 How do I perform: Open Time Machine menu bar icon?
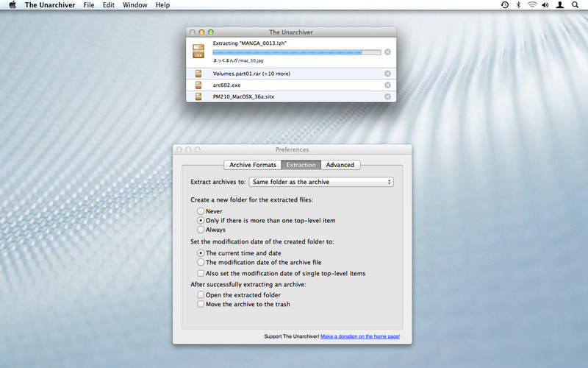coord(505,5)
